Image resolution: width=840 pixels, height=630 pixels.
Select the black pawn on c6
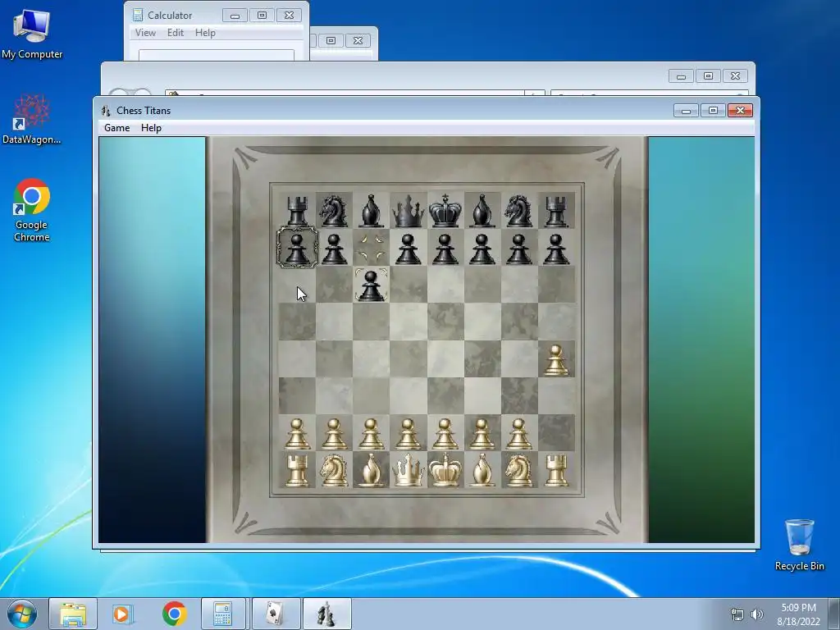click(x=372, y=285)
